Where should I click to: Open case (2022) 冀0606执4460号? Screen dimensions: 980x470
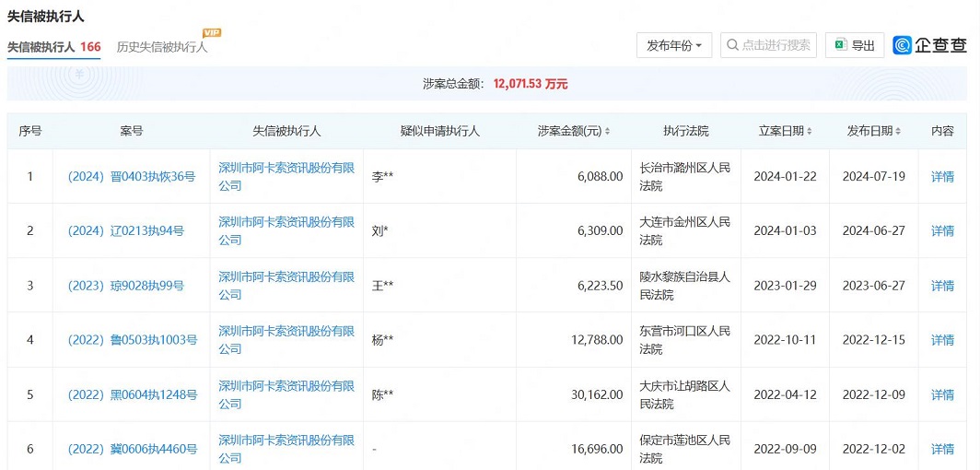click(133, 450)
